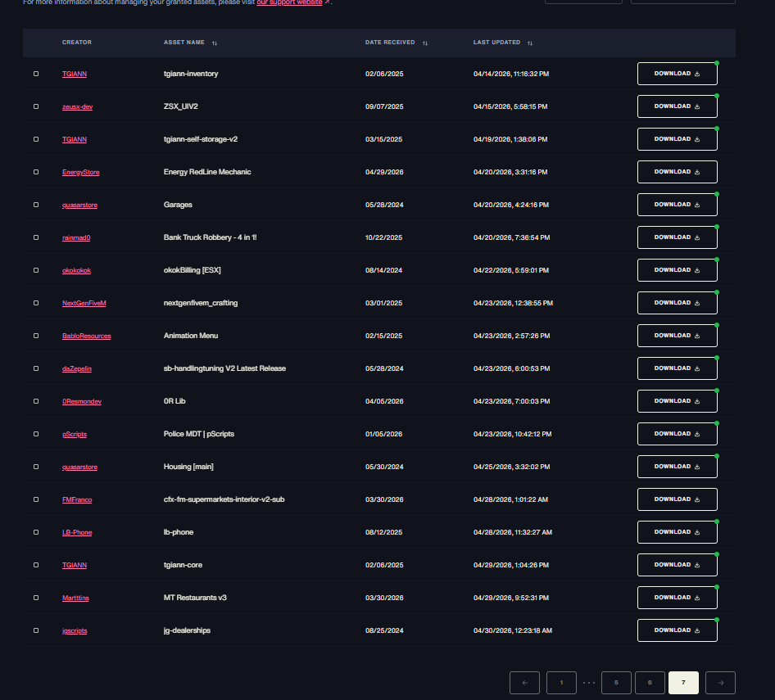Open daZepelin creator link

coord(77,368)
